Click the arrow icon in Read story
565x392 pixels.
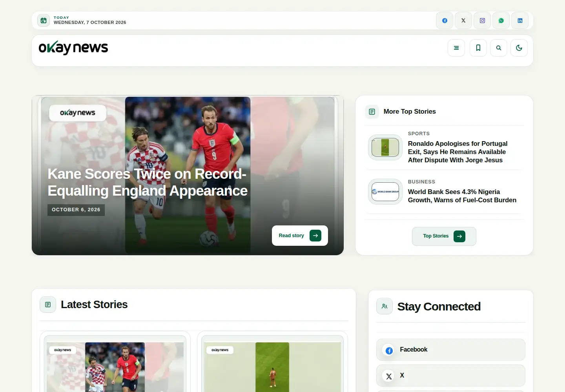tap(315, 236)
